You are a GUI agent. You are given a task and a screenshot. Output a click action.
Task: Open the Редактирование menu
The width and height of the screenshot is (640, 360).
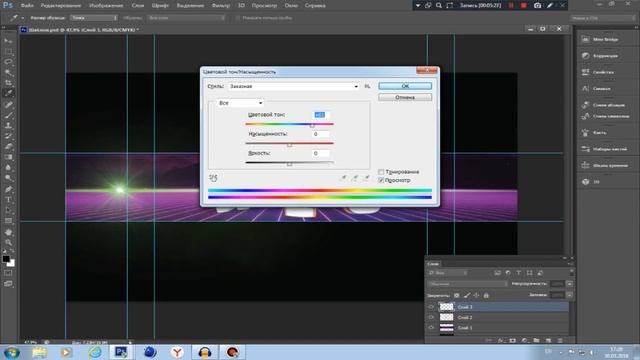pos(60,5)
